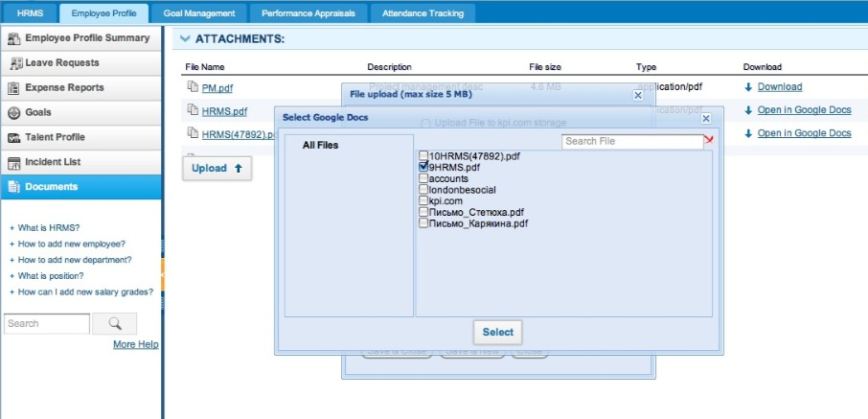This screenshot has width=868, height=419.
Task: Click the Talent Profile sidebar icon
Action: [15, 137]
